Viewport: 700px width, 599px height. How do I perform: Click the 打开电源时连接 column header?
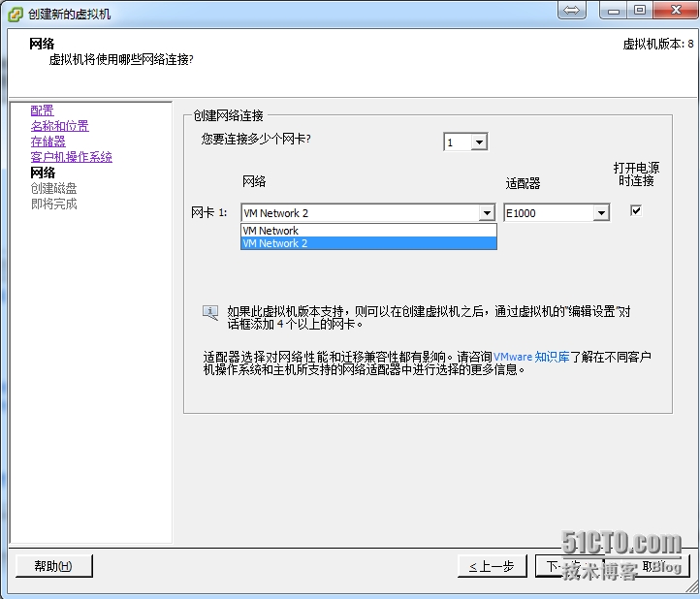point(636,174)
